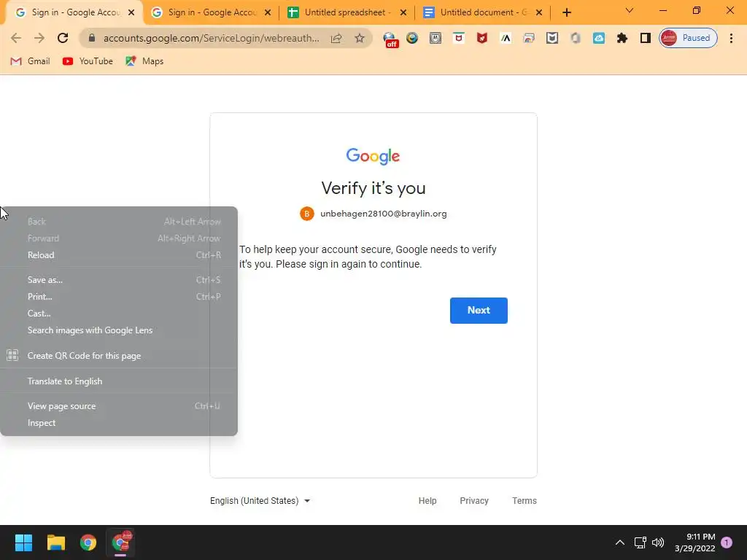Select Search images with Google Lens

pyautogui.click(x=119, y=330)
